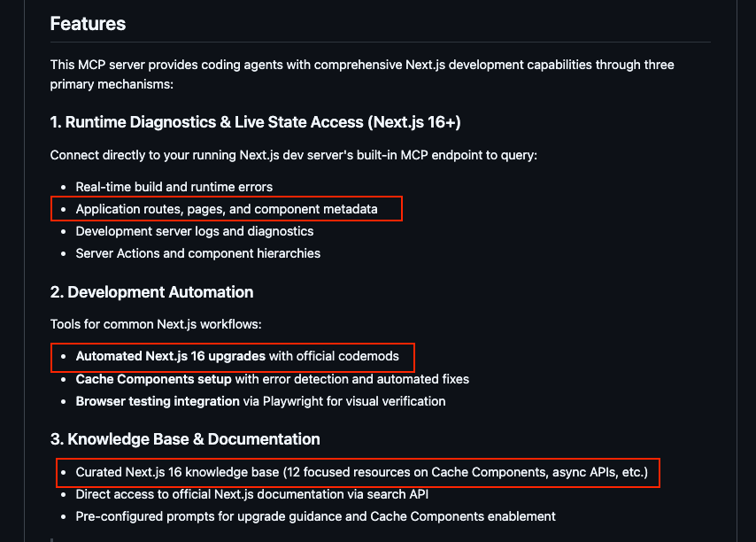Click "via Playwright for visual verification" text
The image size is (756, 542).
pyautogui.click(x=344, y=401)
